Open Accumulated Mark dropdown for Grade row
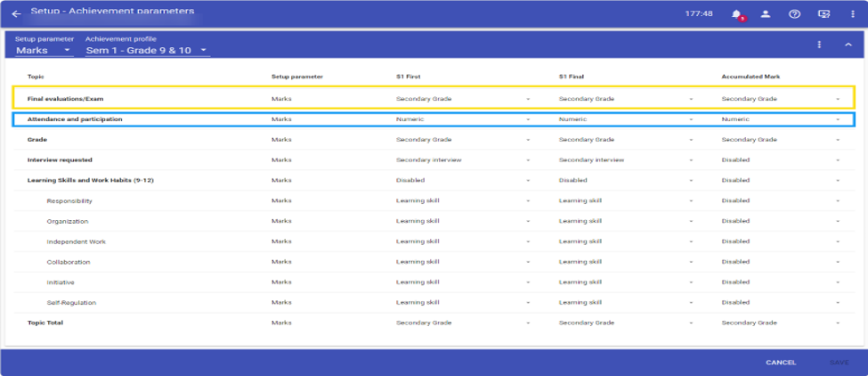868x376 pixels. pos(781,140)
